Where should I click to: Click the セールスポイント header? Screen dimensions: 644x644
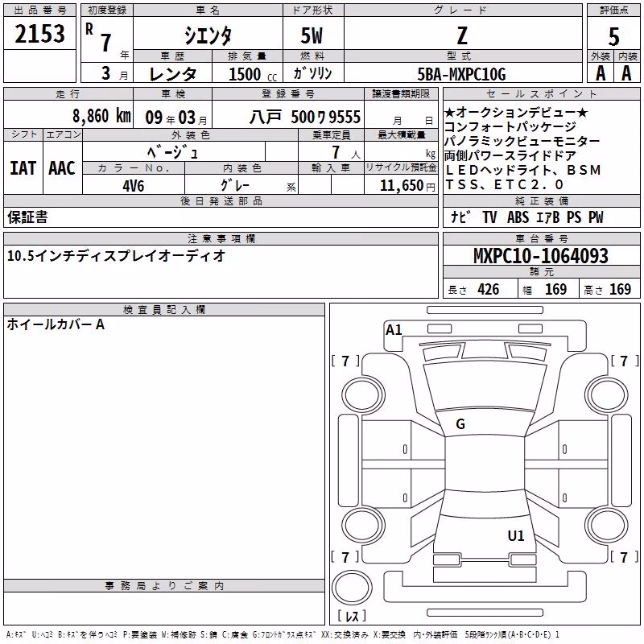coord(542,93)
